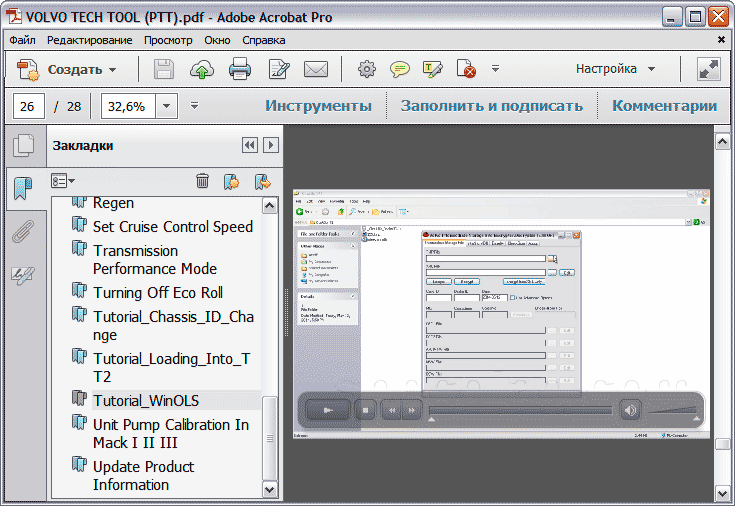
Task: Click the cloud upload icon
Action: tap(202, 69)
